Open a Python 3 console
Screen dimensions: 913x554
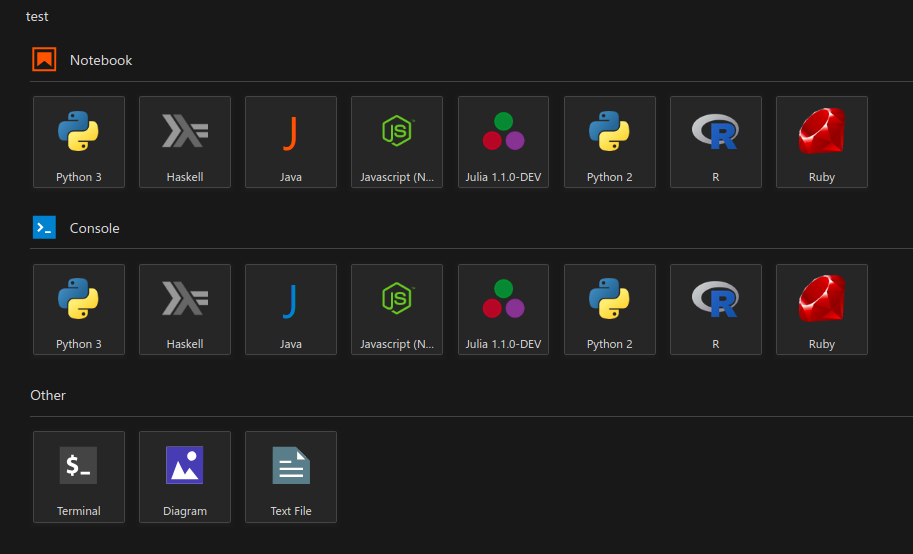click(79, 309)
